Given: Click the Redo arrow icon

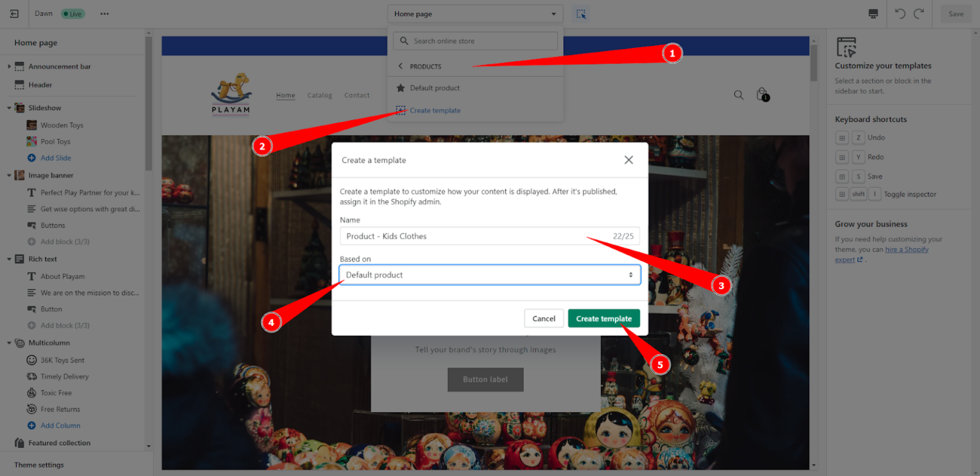Looking at the screenshot, I should (919, 13).
